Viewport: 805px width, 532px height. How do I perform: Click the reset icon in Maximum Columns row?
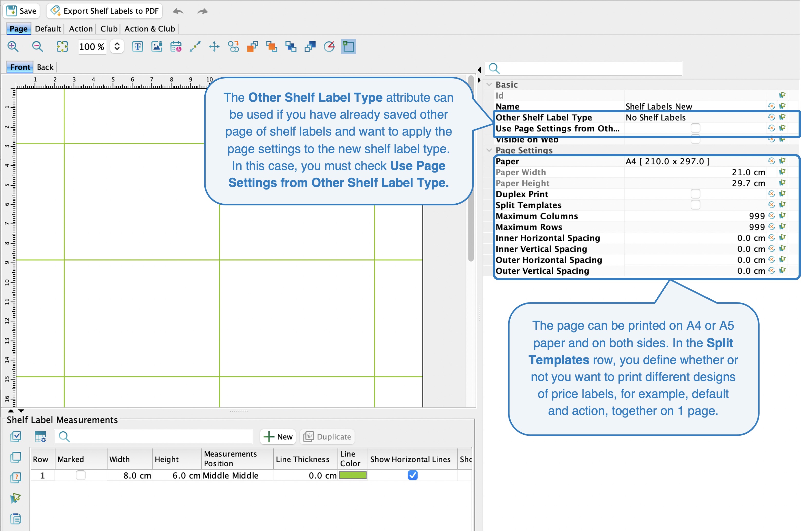[x=772, y=216]
